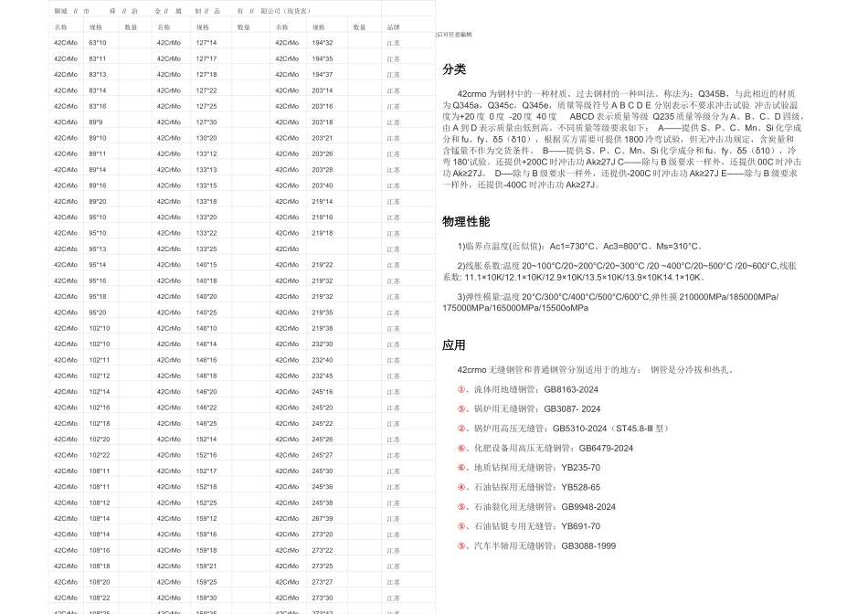868x614 pixels.
Task: Select the 219*38 spec cell
Action: tap(323, 328)
